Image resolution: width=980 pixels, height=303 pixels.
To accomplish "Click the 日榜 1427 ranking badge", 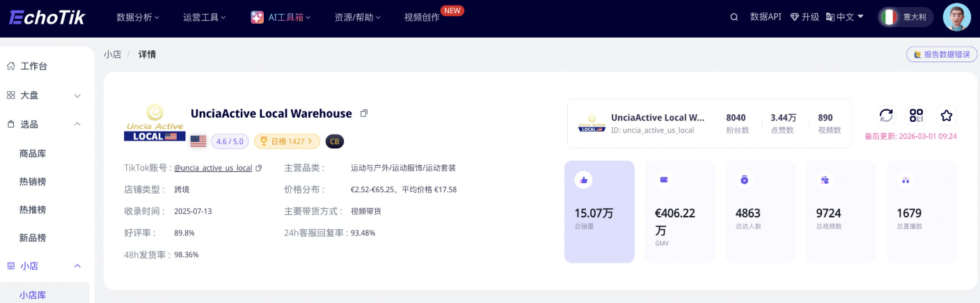I will pos(287,141).
